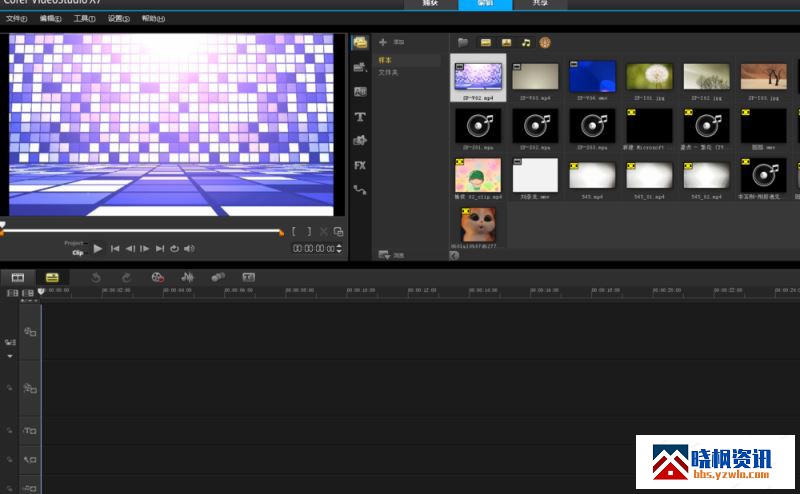Jump to End of clip
800x494 pixels.
pos(160,249)
